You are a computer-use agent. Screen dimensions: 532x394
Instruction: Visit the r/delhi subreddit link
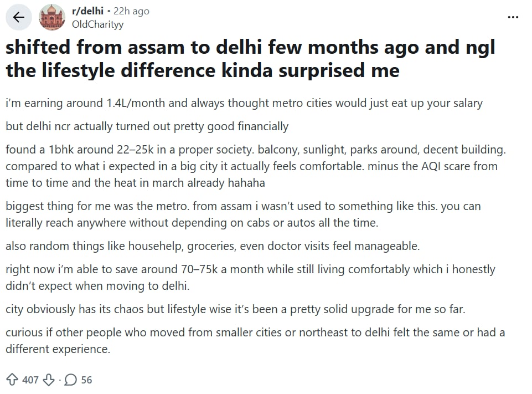tap(87, 11)
